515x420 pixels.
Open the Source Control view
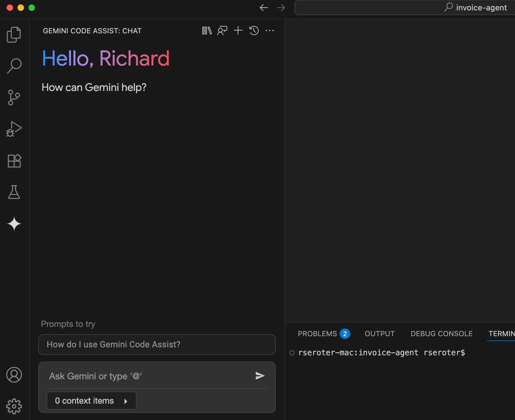[14, 97]
